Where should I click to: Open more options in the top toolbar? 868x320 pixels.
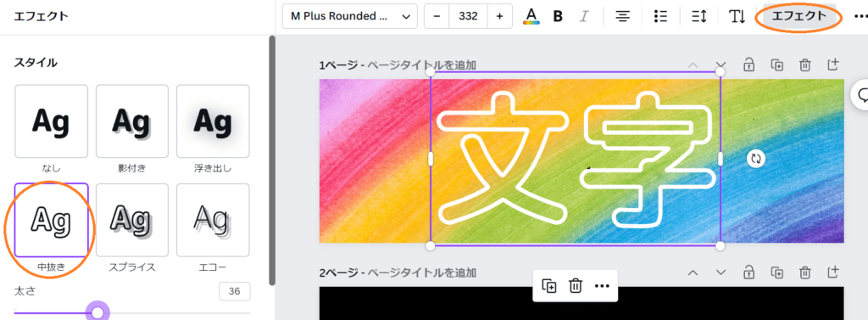click(860, 16)
